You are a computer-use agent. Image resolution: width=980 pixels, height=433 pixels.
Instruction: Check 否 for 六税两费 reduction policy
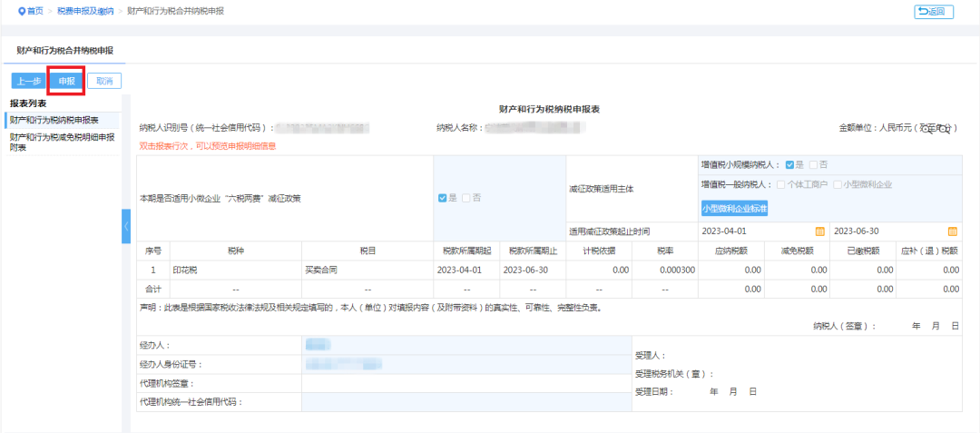tap(466, 197)
